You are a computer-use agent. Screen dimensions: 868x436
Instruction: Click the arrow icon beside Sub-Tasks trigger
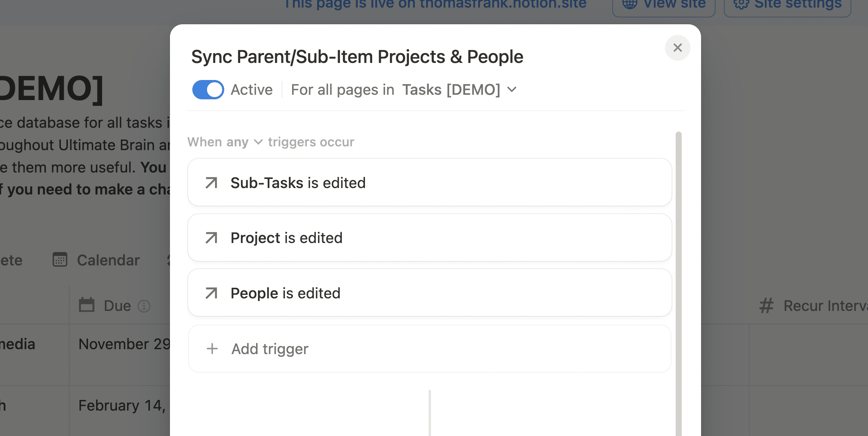pyautogui.click(x=211, y=183)
